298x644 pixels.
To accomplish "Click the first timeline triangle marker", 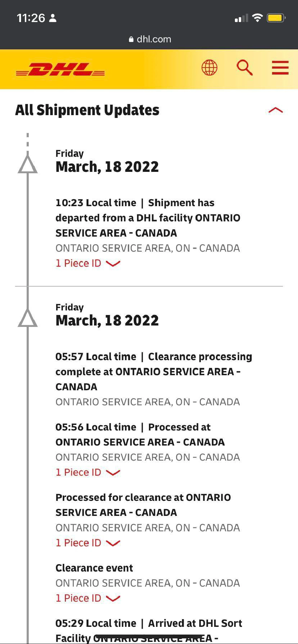I will 28,164.
